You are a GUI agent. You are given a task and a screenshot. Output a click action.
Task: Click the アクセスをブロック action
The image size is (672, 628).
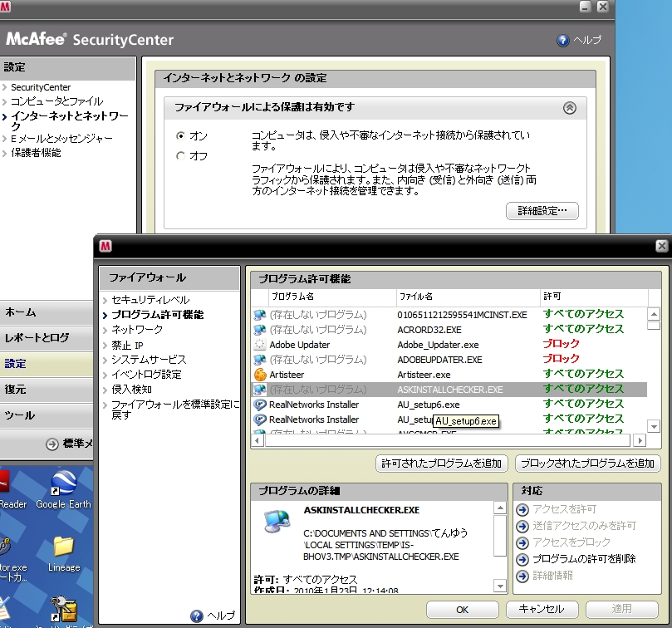pos(571,542)
